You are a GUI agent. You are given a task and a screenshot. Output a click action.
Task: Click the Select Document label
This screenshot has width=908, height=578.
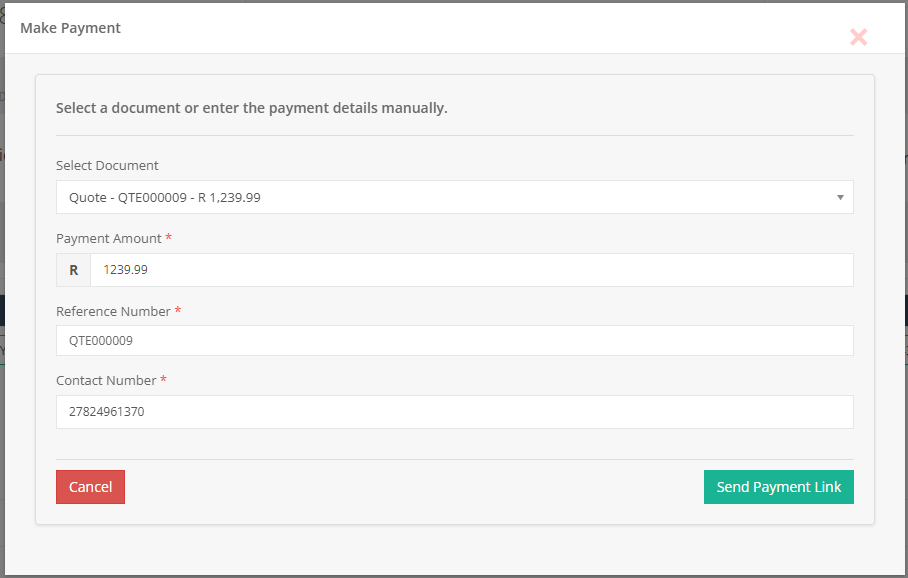(x=107, y=166)
